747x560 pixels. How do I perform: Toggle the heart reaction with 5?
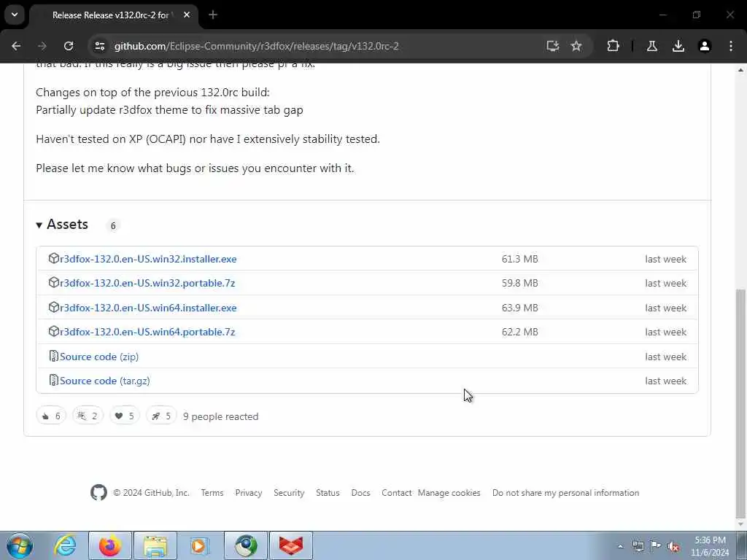124,416
